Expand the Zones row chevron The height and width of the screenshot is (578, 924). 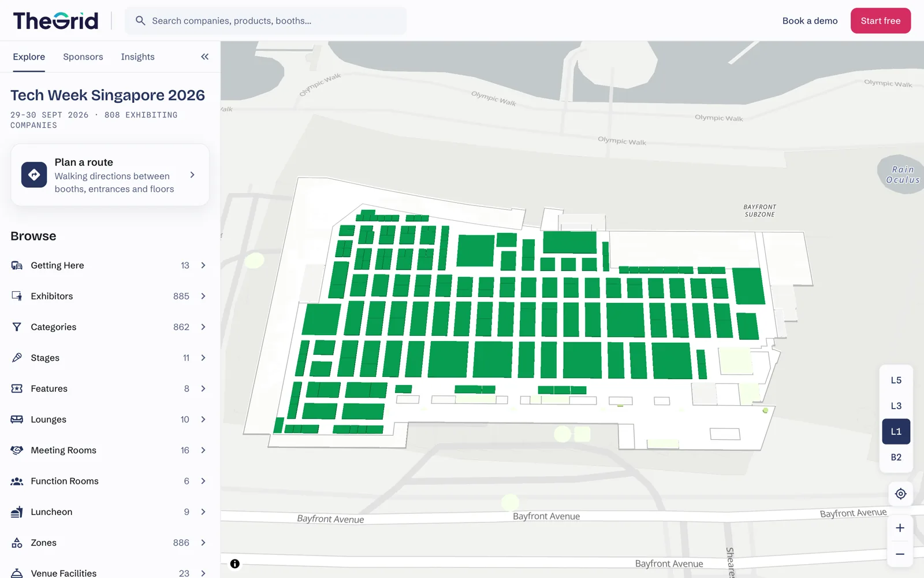click(203, 543)
